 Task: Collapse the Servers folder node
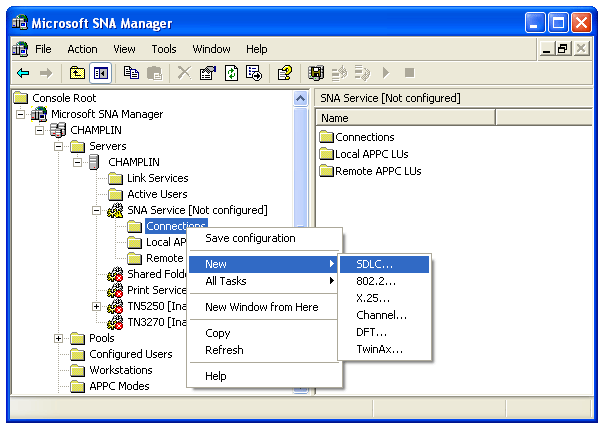click(x=59, y=146)
